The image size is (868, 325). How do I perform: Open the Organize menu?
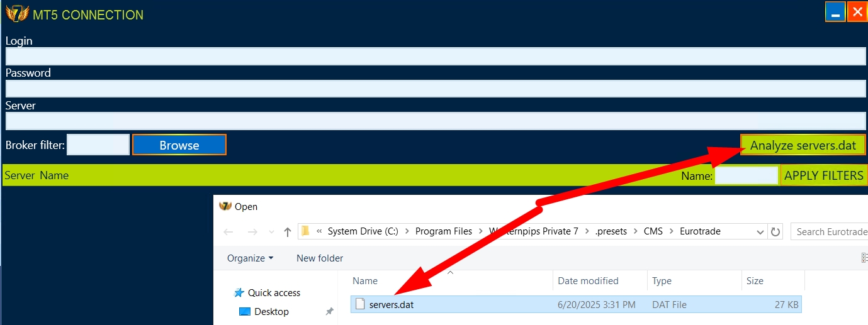[x=251, y=258]
